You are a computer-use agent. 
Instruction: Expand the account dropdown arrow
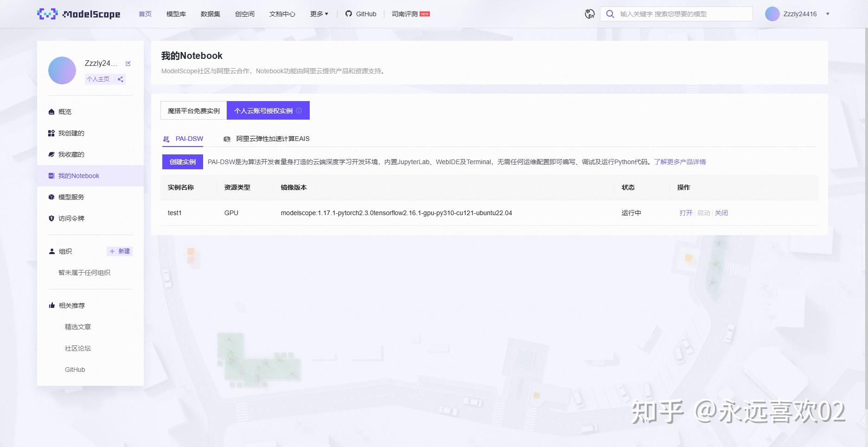(x=828, y=14)
